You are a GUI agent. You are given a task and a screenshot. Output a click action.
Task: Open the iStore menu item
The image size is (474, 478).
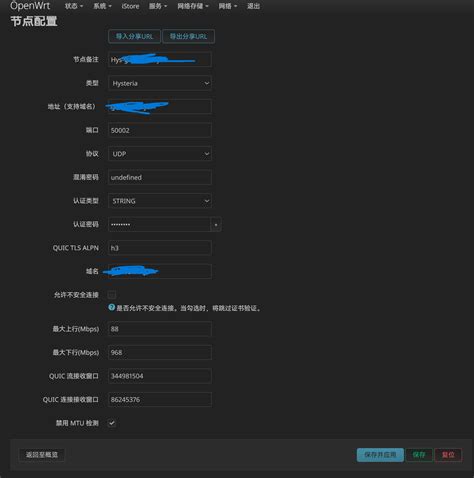pyautogui.click(x=130, y=6)
